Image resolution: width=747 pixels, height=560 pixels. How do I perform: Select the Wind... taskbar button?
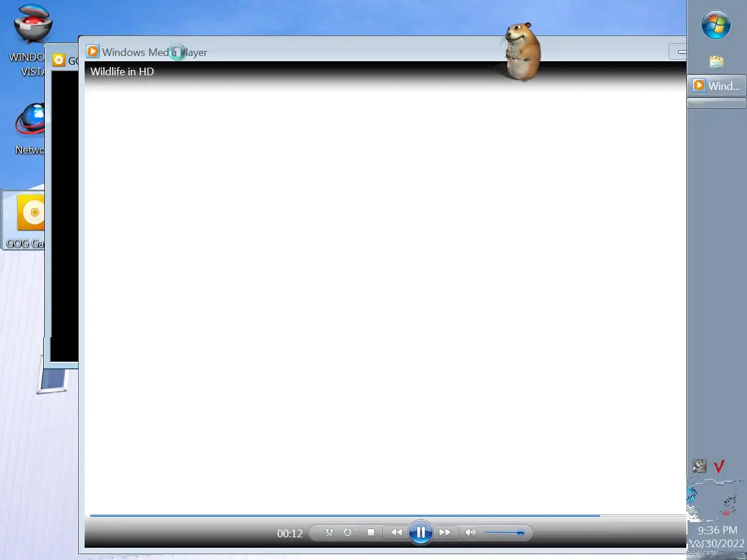tap(717, 86)
